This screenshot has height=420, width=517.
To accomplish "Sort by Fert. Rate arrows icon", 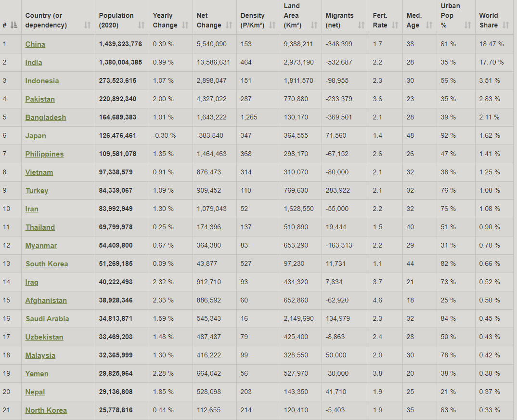I will coord(395,25).
